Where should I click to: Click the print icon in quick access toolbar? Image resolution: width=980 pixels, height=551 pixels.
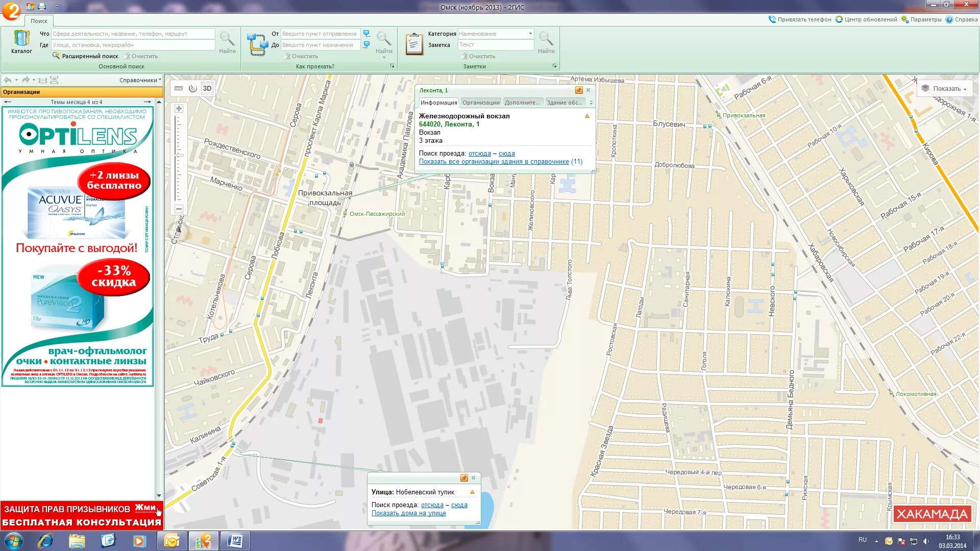click(x=42, y=7)
